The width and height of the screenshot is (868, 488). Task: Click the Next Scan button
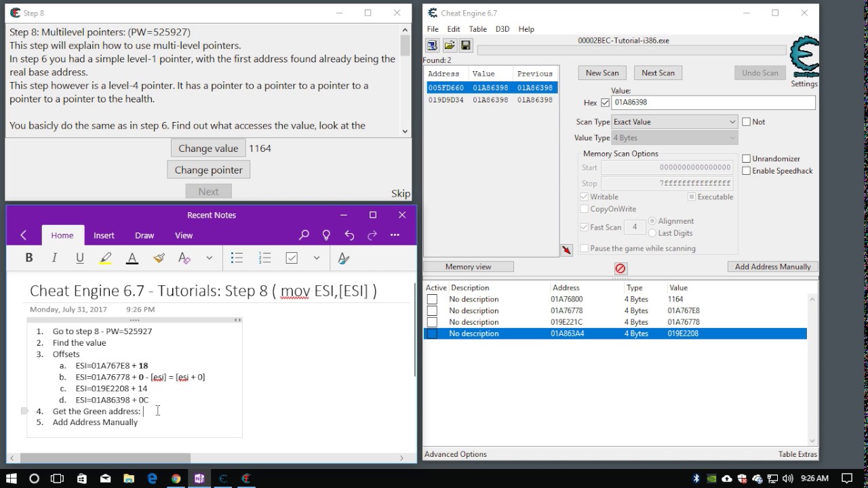pos(658,73)
